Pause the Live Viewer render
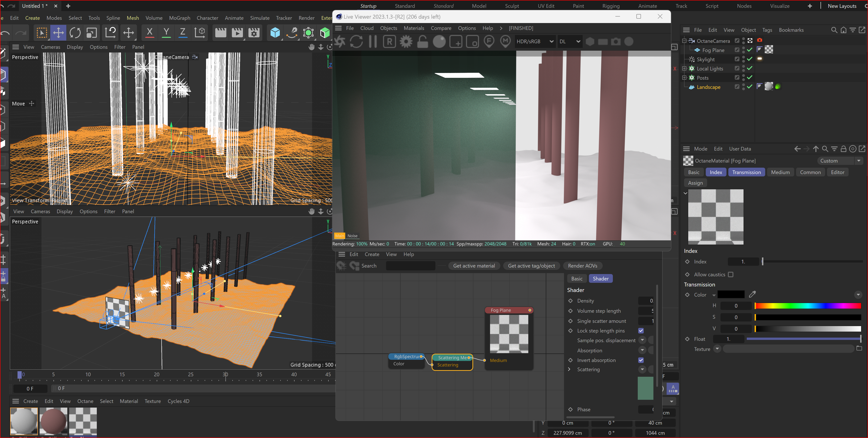 (x=373, y=42)
